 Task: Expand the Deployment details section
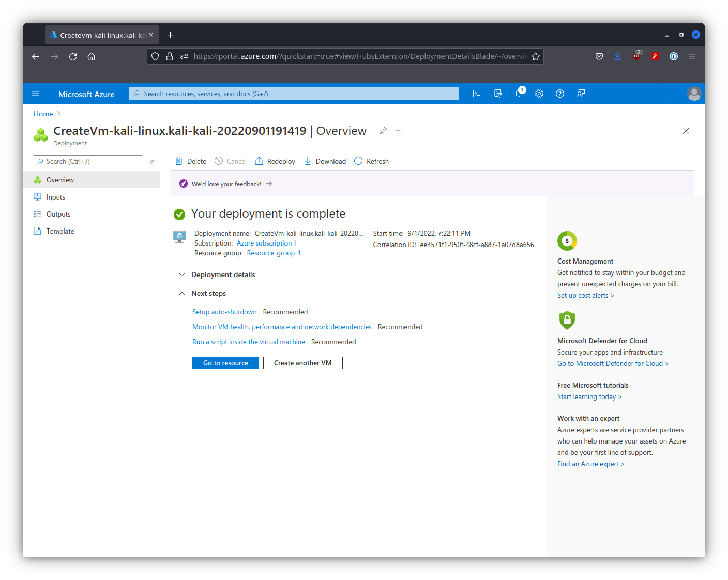[x=223, y=274]
